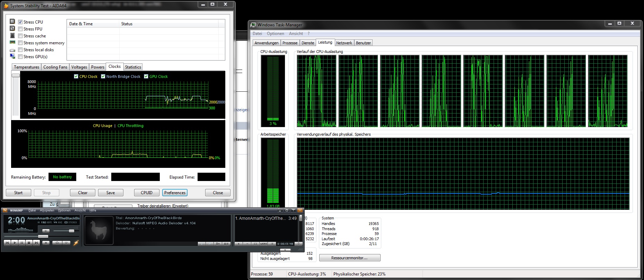
Task: Open Optionen menu in Task Manager
Action: tap(275, 34)
